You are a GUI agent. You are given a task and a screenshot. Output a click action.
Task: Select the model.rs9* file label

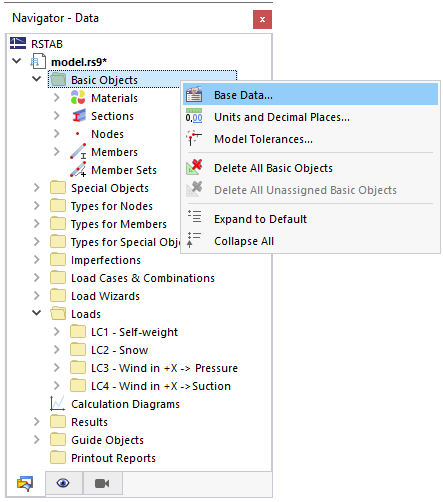[x=79, y=62]
